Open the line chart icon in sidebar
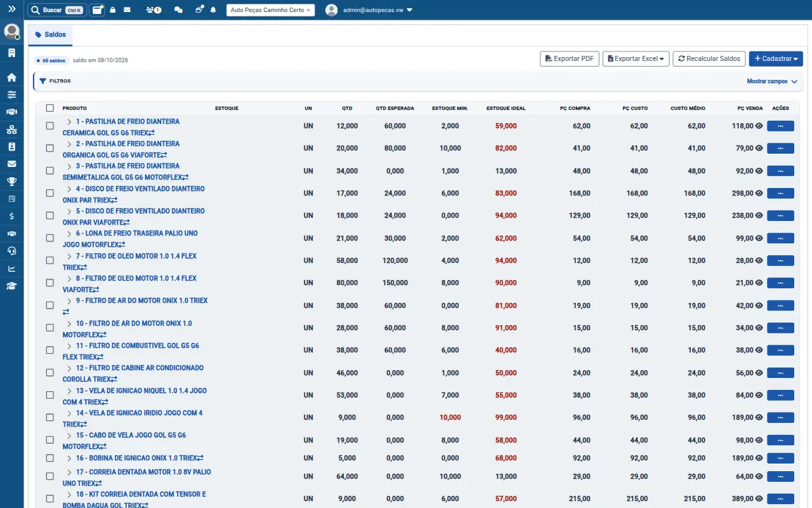Screen dimensions: 812x508 coord(11,268)
